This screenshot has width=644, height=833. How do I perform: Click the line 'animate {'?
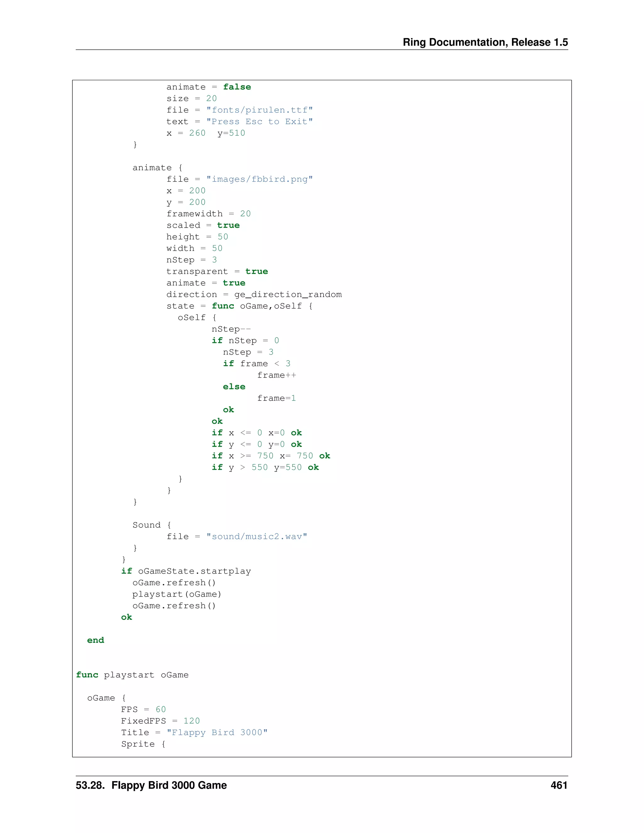(x=158, y=168)
